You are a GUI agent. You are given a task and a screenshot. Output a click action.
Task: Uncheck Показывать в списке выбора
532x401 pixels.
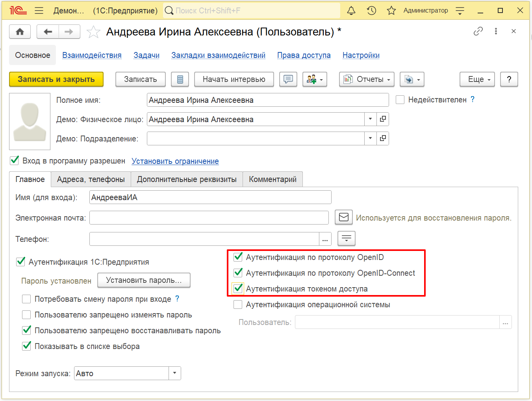pos(26,346)
